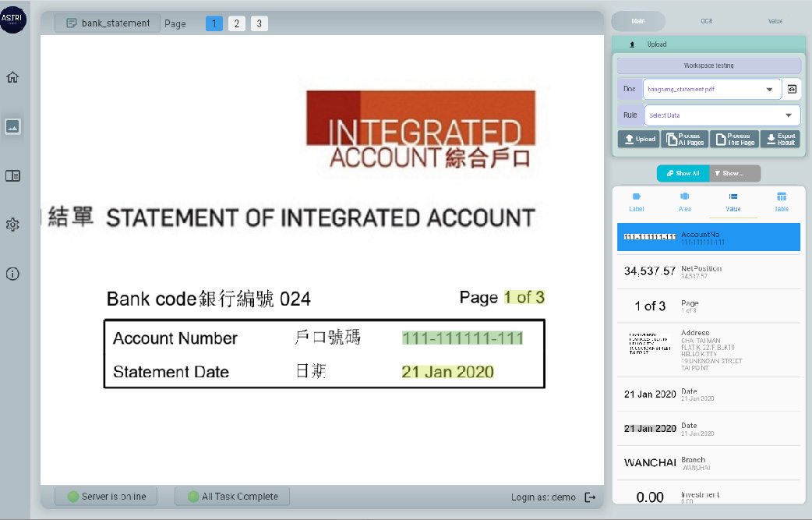Click Process This Page button
812x520 pixels.
pos(735,139)
